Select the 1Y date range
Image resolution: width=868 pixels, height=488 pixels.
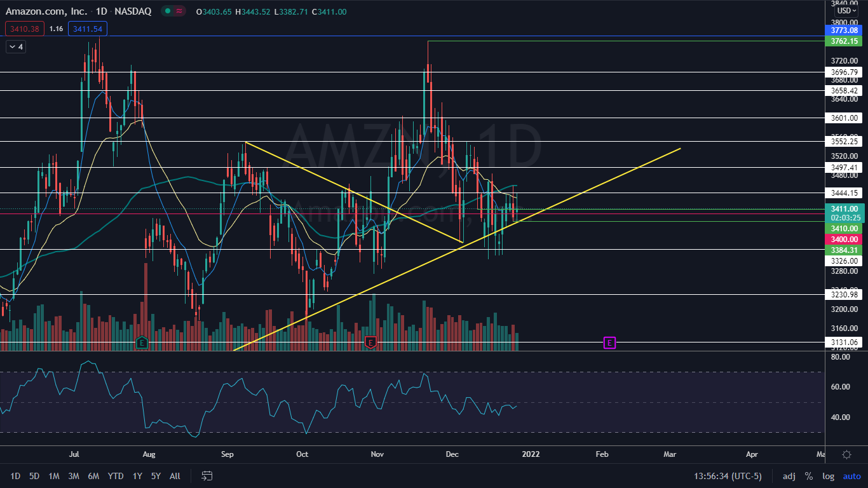pos(137,476)
